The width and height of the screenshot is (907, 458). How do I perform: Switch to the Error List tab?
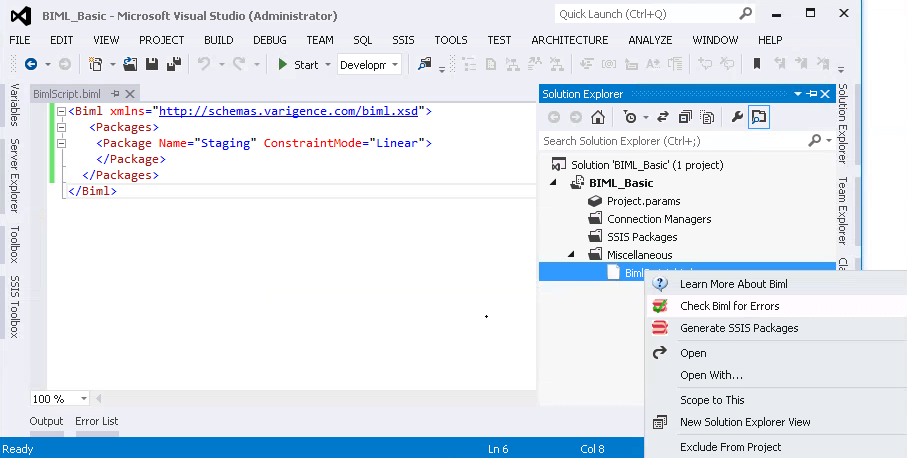[x=97, y=421]
